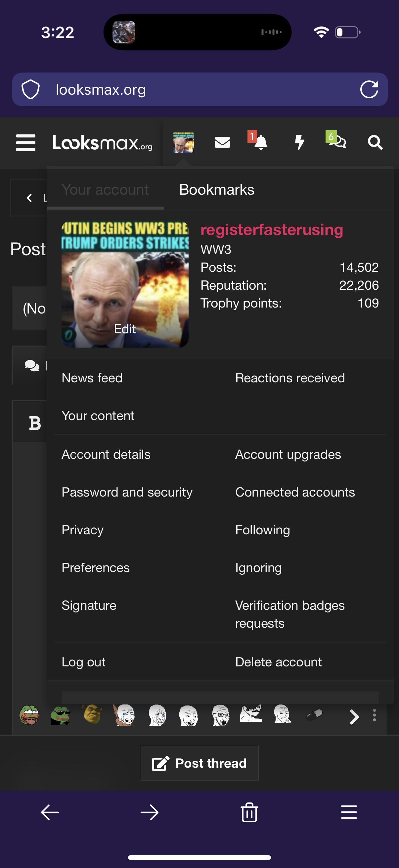Open the Log out link

83,662
